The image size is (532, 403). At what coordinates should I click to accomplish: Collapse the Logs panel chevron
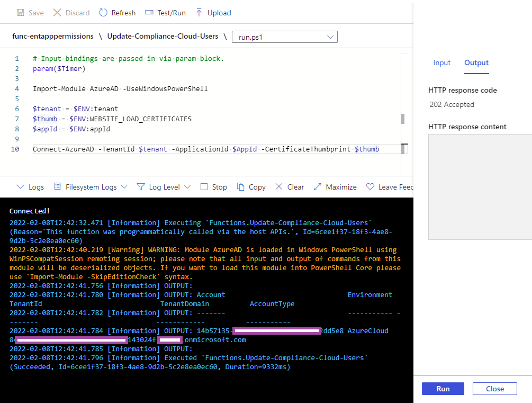[x=20, y=187]
